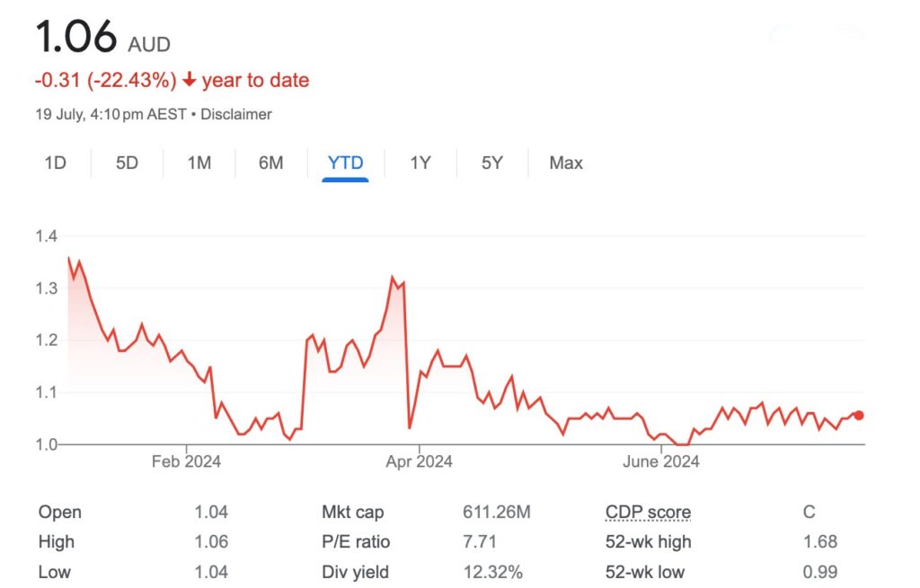Click the red endpoint dot on chart
Screen dimensions: 920x588
[859, 415]
